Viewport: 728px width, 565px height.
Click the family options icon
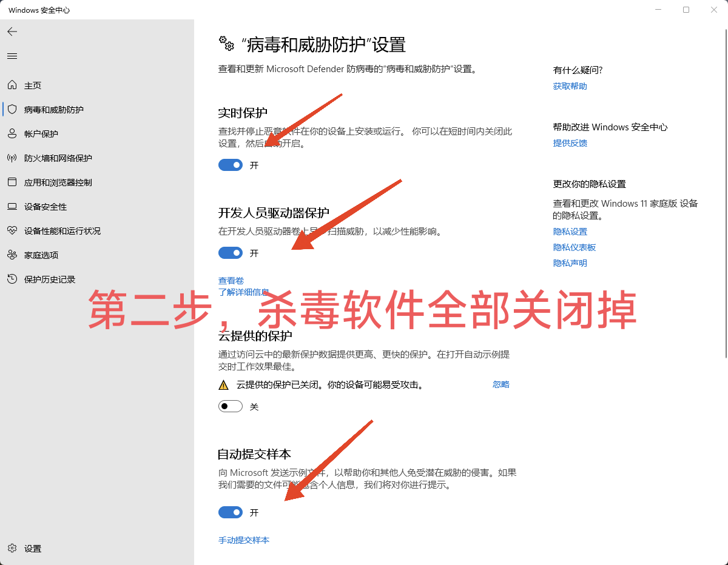pos(12,255)
